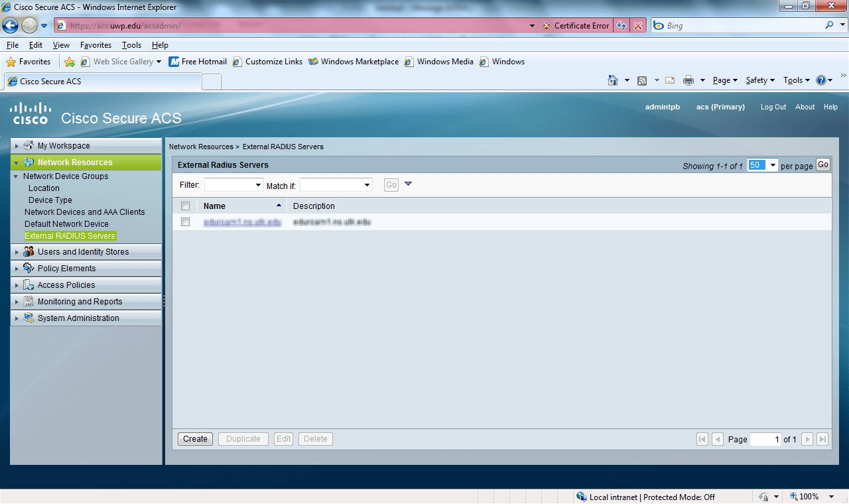This screenshot has height=504, width=849.
Task: Click the About link
Action: (x=805, y=107)
